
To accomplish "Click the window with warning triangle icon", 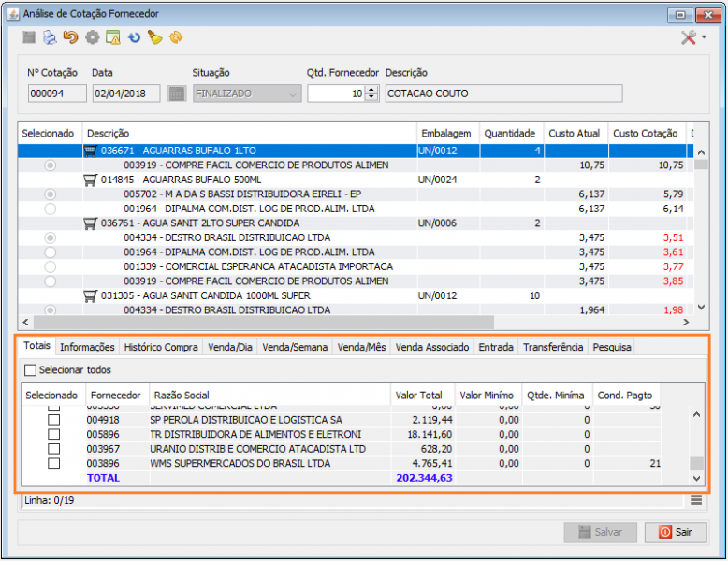I will pos(113,37).
